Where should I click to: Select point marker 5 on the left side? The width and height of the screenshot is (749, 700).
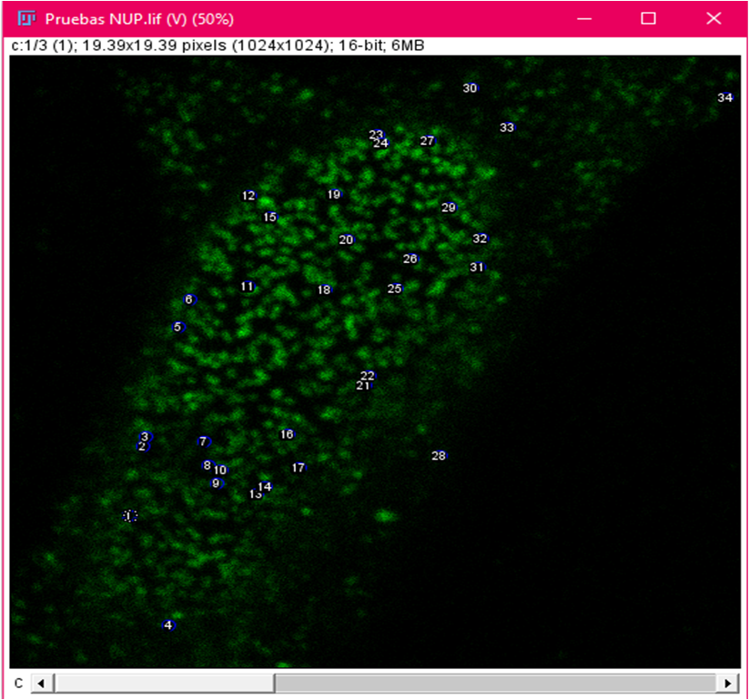click(x=178, y=326)
